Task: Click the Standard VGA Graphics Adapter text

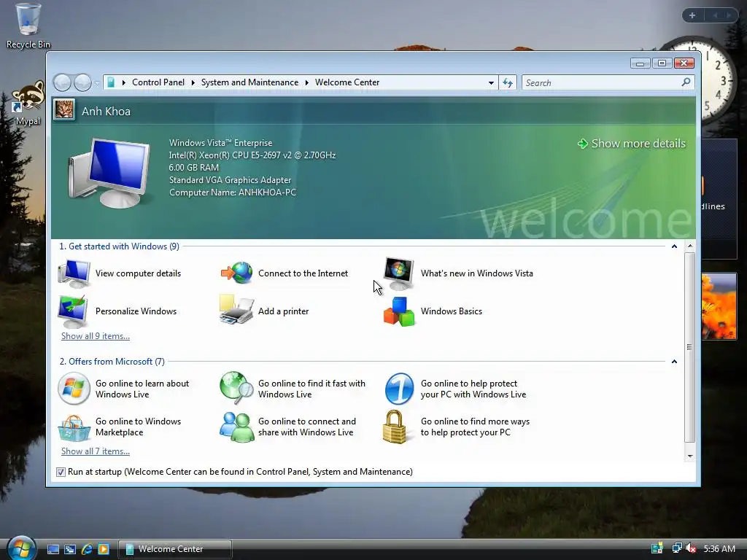Action: point(230,180)
